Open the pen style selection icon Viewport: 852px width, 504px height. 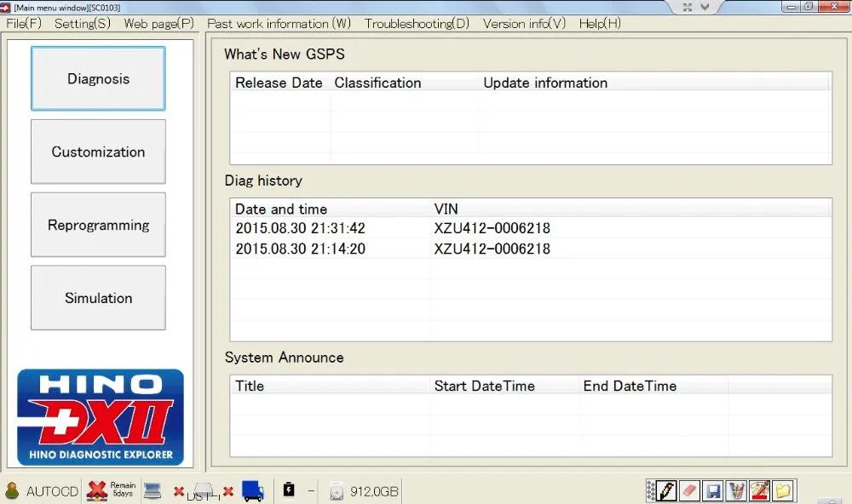[x=736, y=490]
